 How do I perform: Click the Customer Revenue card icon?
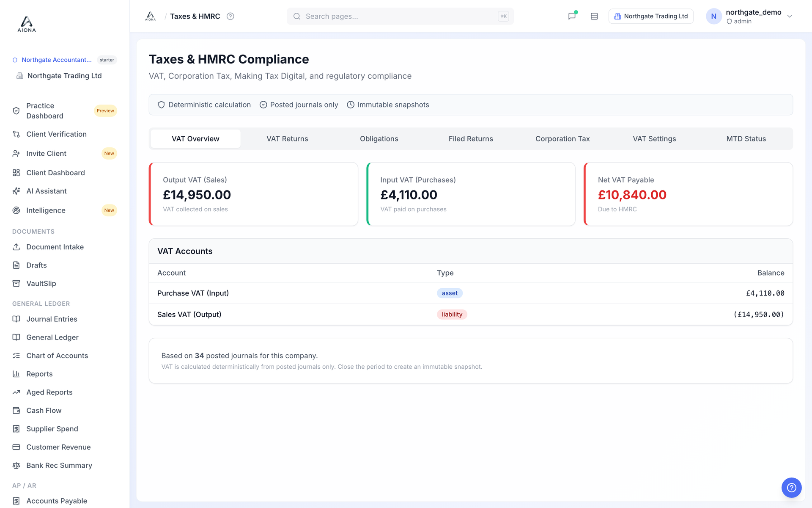(16, 447)
